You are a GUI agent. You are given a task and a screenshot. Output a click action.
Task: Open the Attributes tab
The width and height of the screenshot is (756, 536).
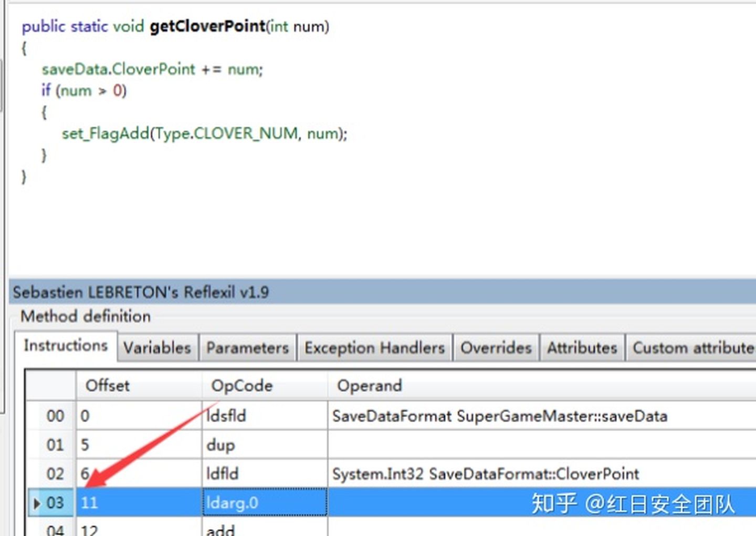(x=582, y=348)
